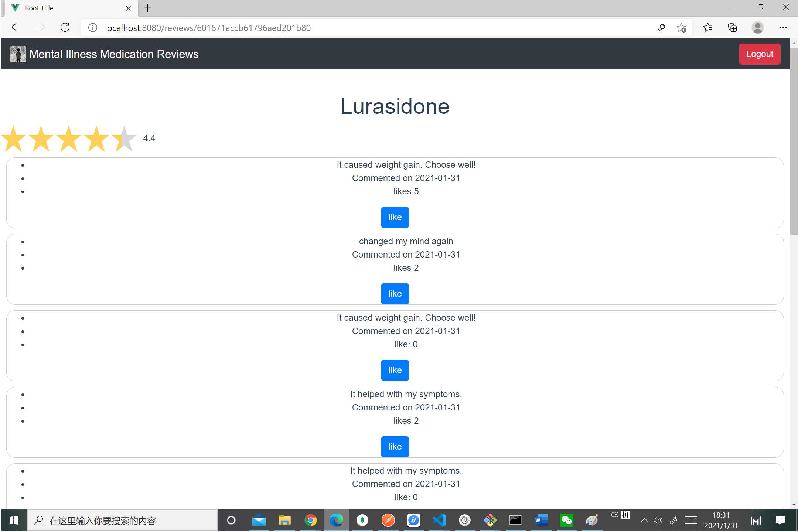Click the browser refresh icon

pyautogui.click(x=65, y=28)
